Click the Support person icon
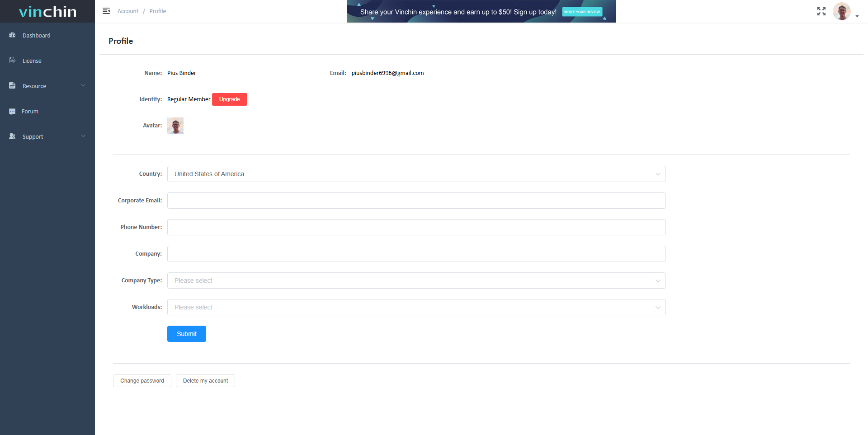 12,136
